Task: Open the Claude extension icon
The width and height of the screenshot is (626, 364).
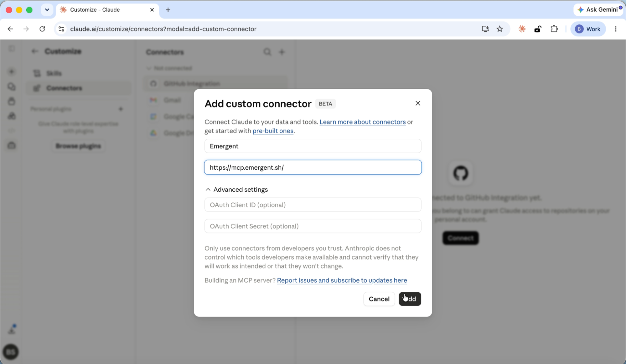Action: [x=522, y=29]
